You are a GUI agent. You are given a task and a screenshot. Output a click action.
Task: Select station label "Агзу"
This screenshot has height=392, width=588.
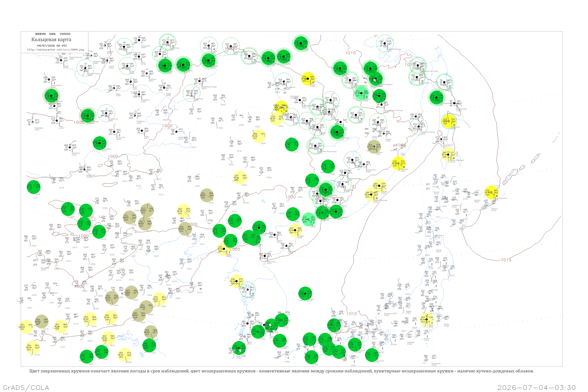click(x=403, y=153)
